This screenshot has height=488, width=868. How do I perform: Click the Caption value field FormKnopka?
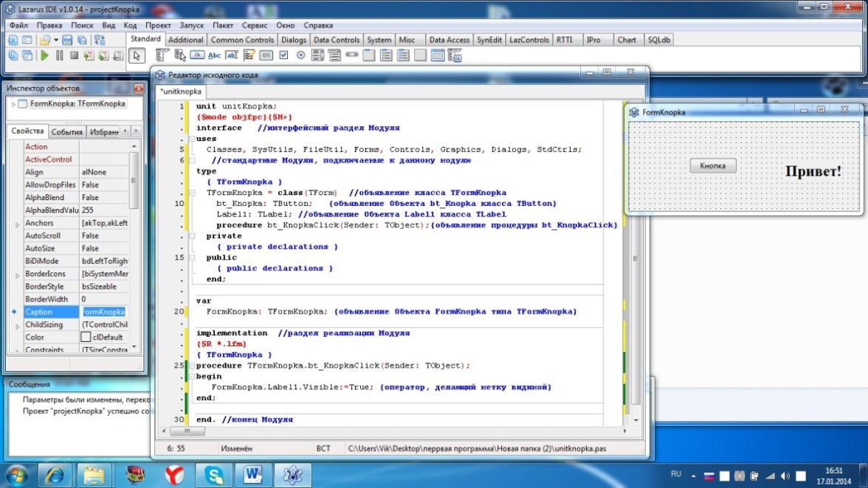click(x=103, y=312)
